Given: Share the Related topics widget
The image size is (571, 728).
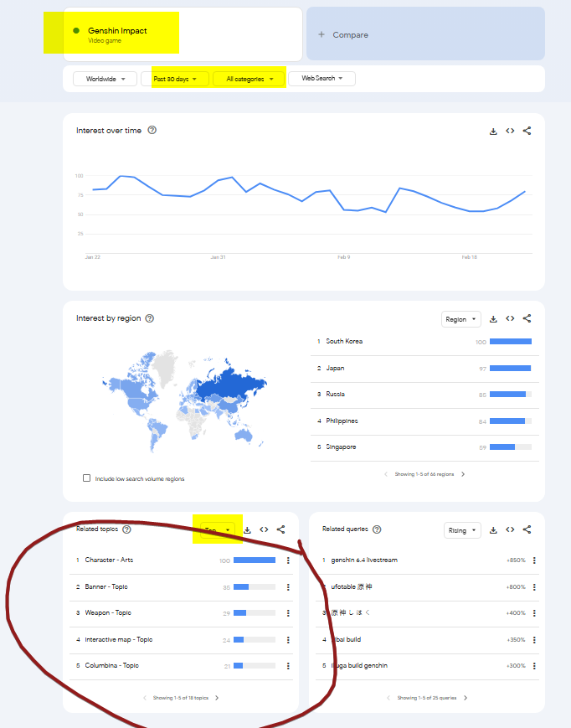Looking at the screenshot, I should 280,529.
